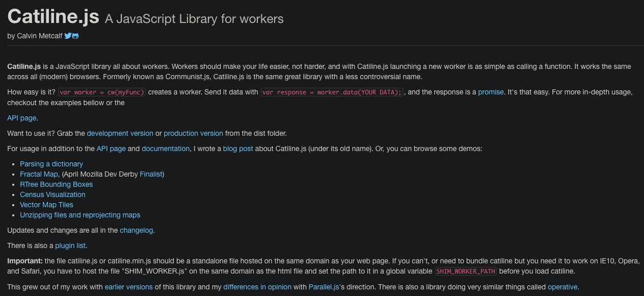The width and height of the screenshot is (644, 296).
Task: Visit the Parallel.js link
Action: 324,287
